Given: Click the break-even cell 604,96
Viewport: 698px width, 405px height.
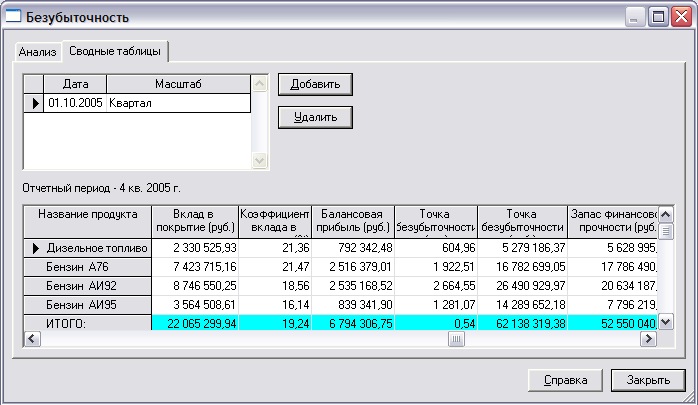Looking at the screenshot, I should click(436, 248).
